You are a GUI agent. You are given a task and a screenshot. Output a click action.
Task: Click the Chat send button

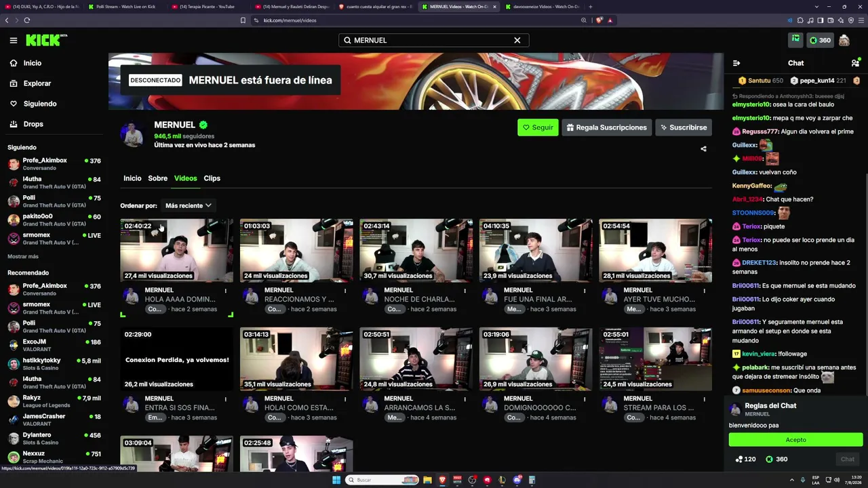click(x=848, y=459)
